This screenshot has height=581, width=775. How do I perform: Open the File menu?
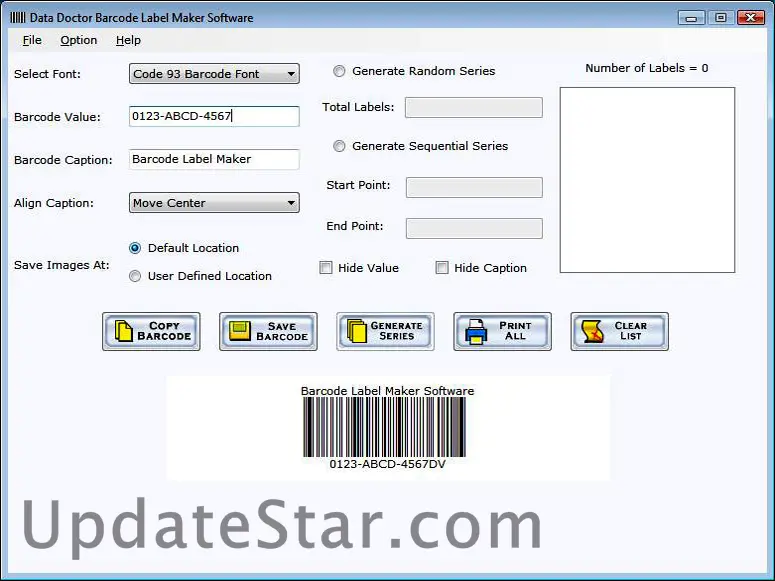point(32,40)
